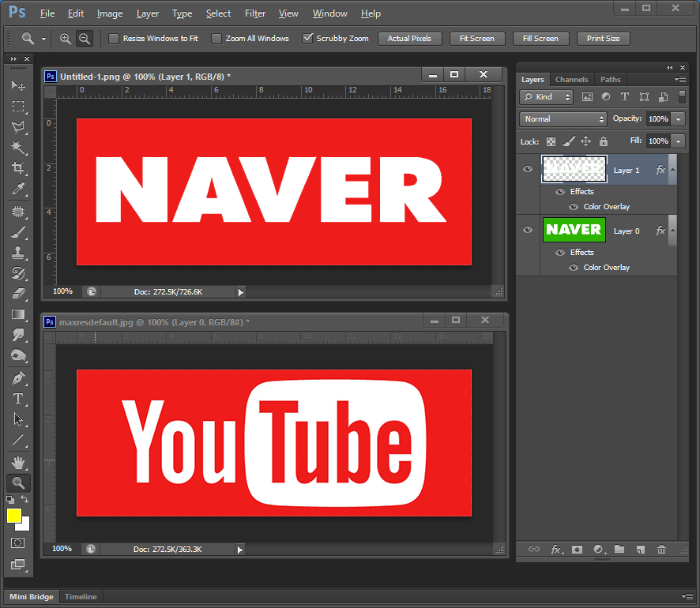700x608 pixels.
Task: Create a new group folder icon
Action: 619,549
